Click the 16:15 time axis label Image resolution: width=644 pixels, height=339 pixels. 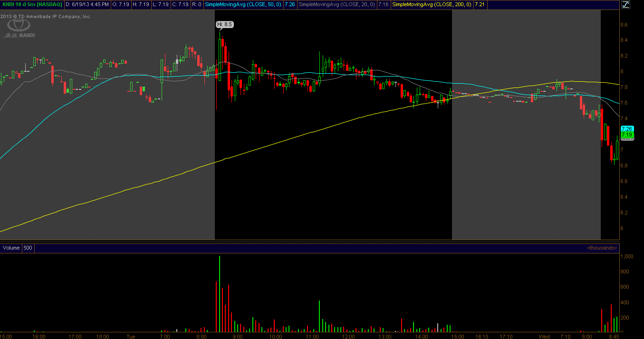pos(482,336)
